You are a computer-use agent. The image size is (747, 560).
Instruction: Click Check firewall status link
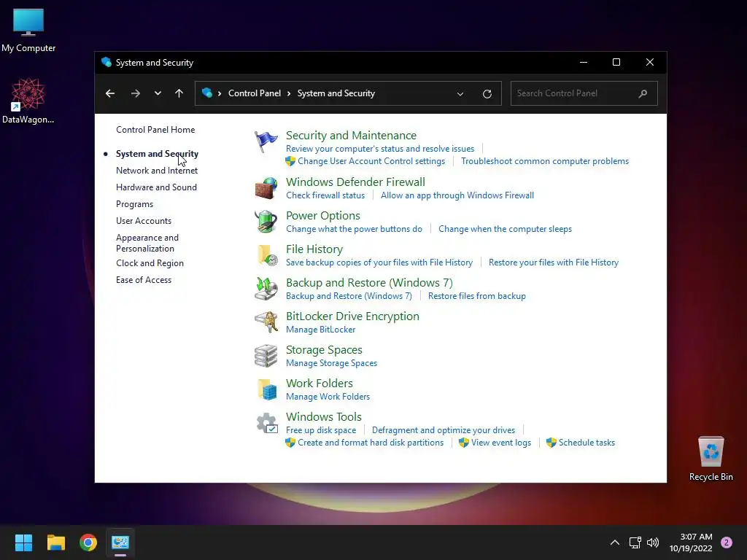point(325,195)
